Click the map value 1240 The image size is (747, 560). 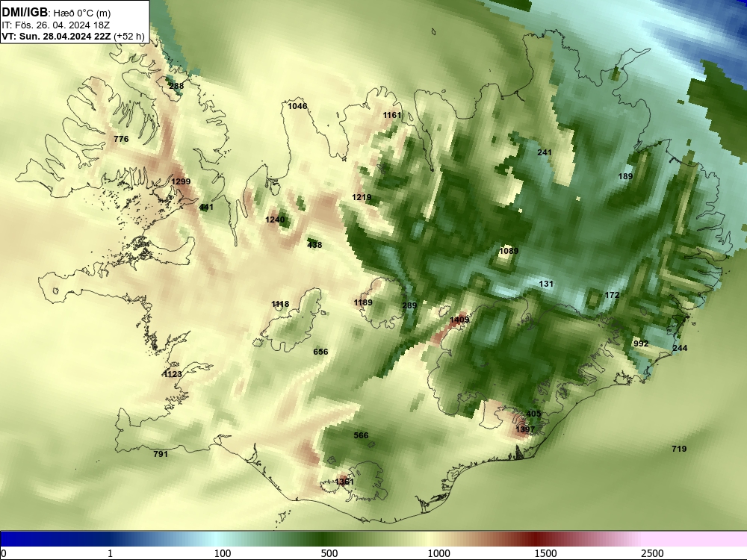275,220
